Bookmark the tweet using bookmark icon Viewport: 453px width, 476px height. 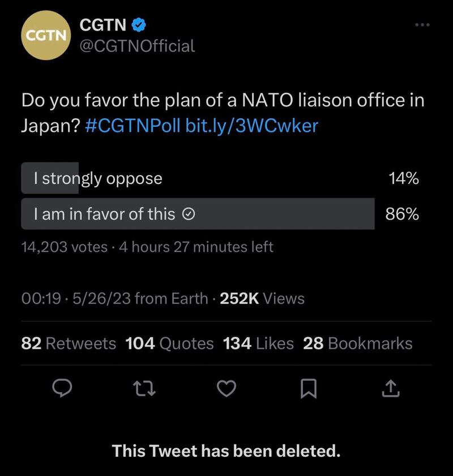coord(309,388)
